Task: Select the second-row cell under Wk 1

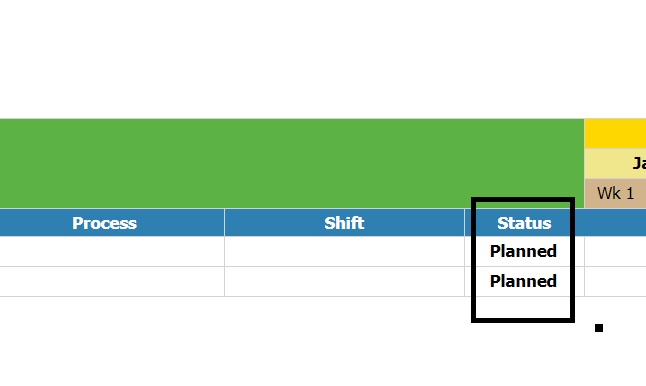Action: (615, 281)
